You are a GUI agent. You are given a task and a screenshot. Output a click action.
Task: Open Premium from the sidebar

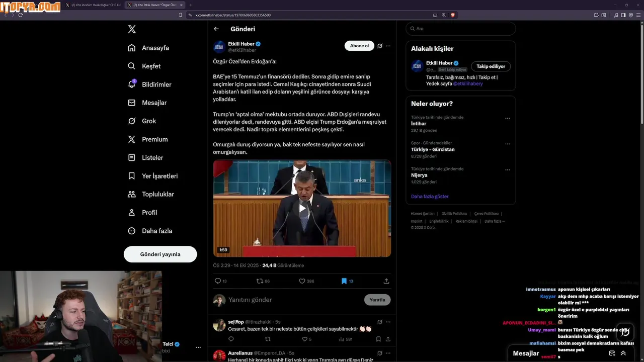click(147, 139)
